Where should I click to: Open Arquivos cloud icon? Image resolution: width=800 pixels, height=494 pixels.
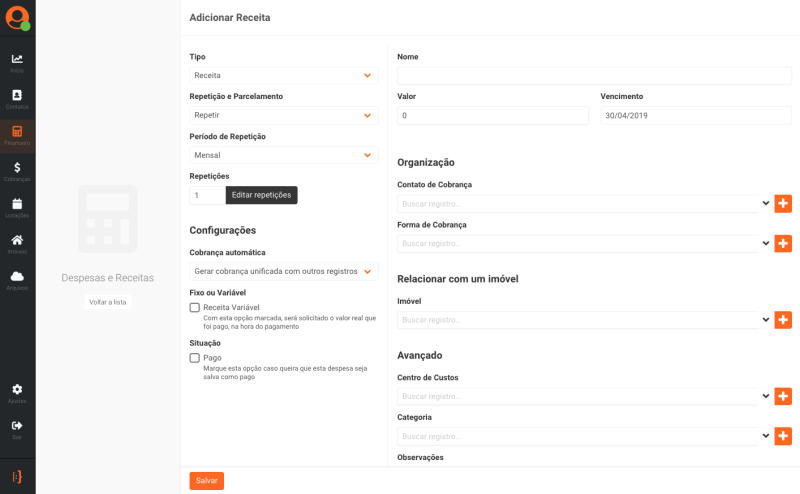(x=17, y=279)
